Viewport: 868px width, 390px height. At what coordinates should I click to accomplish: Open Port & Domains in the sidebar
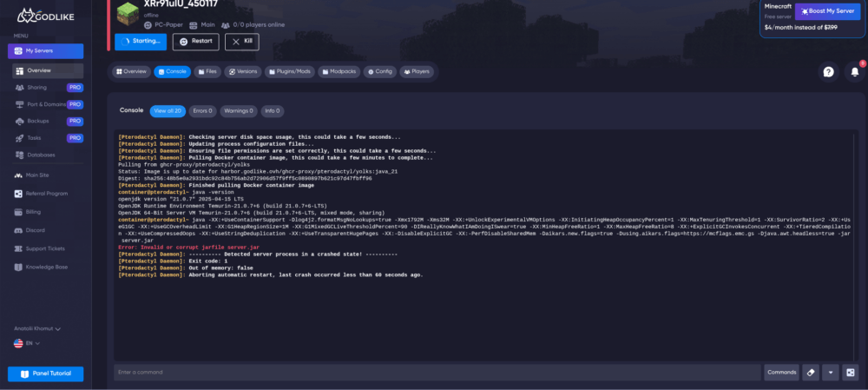(47, 104)
